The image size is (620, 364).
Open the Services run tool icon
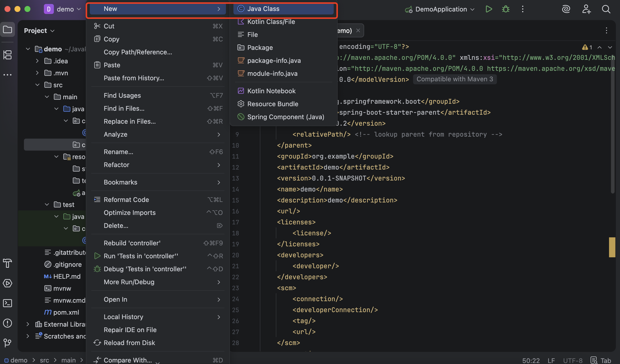click(x=7, y=283)
